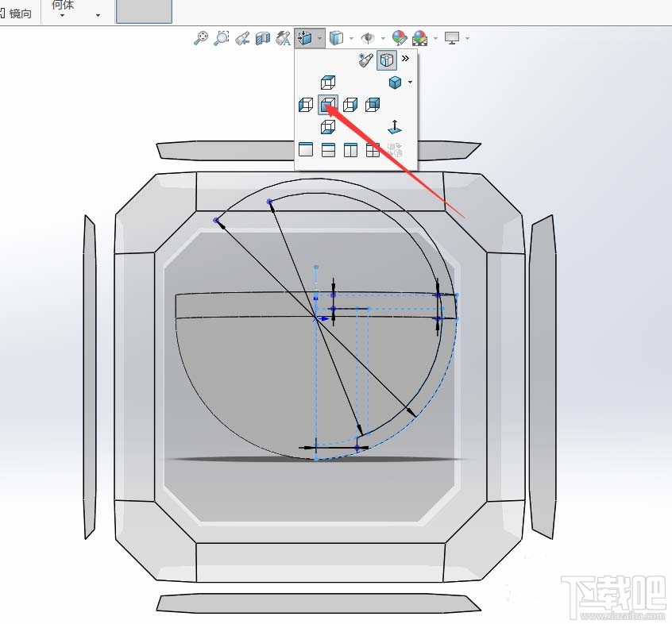Viewport: 672px width, 624px height.
Task: Select the Front view cube in the flyout
Action: tap(327, 105)
